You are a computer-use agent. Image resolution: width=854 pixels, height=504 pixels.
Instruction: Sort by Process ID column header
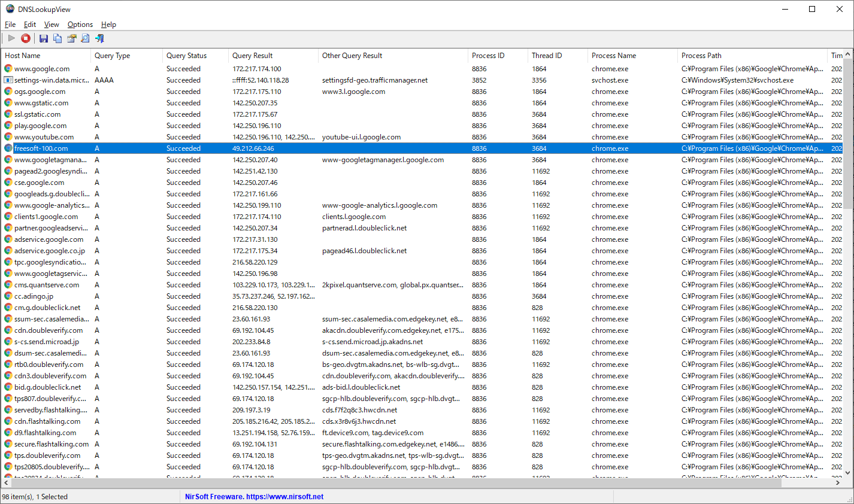click(x=498, y=56)
